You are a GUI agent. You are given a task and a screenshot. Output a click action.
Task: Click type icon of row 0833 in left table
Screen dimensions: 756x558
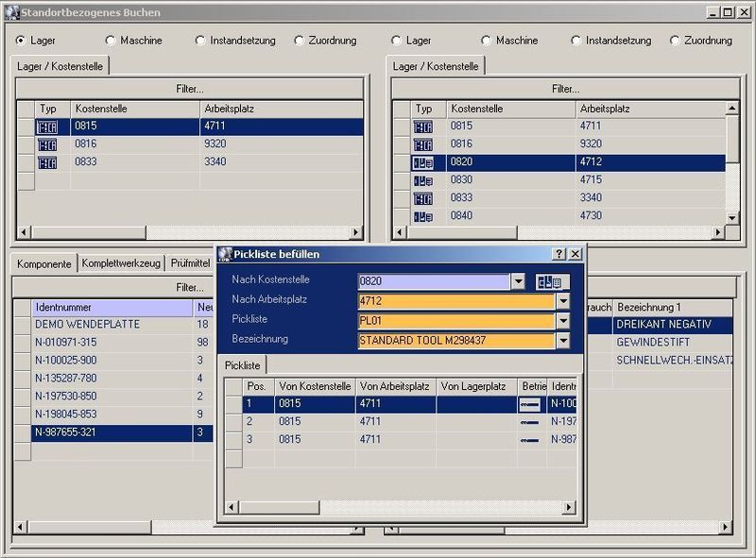click(47, 162)
